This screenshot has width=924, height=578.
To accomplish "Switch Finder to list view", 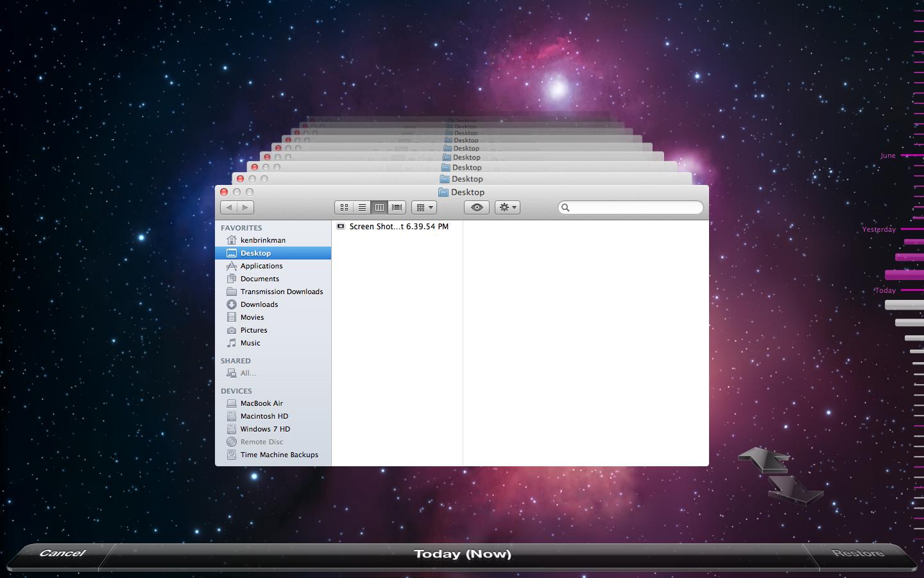I will 362,207.
